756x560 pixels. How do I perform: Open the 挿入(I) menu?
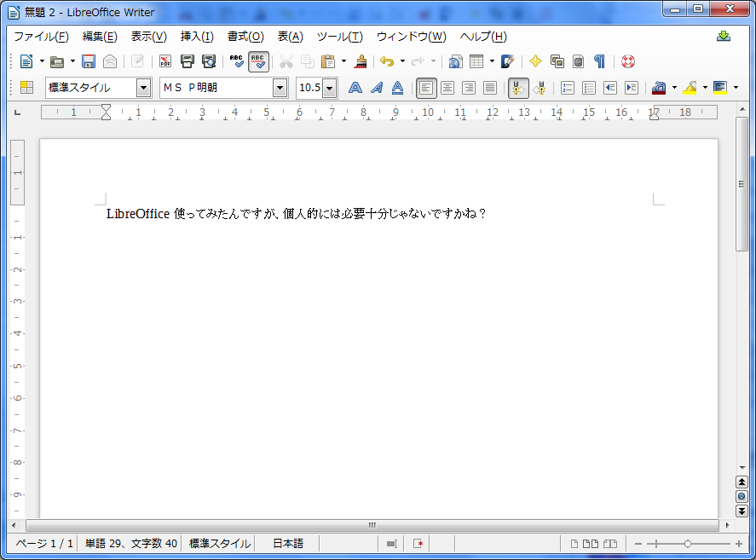pyautogui.click(x=197, y=37)
